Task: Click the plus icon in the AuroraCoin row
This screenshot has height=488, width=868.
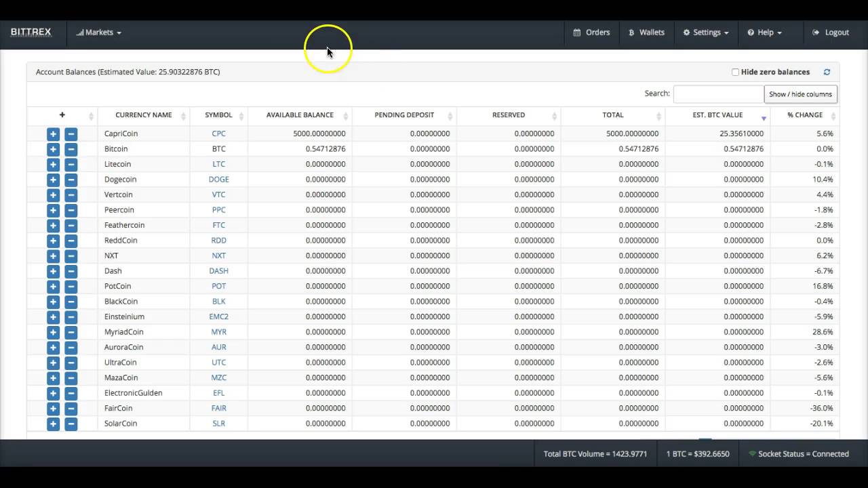Action: click(53, 348)
